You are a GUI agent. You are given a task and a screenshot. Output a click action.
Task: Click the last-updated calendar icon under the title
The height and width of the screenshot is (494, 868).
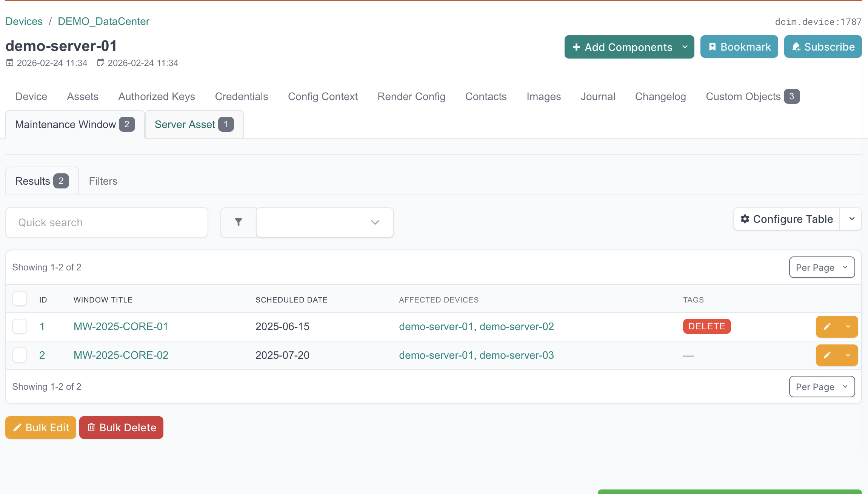[x=100, y=63]
